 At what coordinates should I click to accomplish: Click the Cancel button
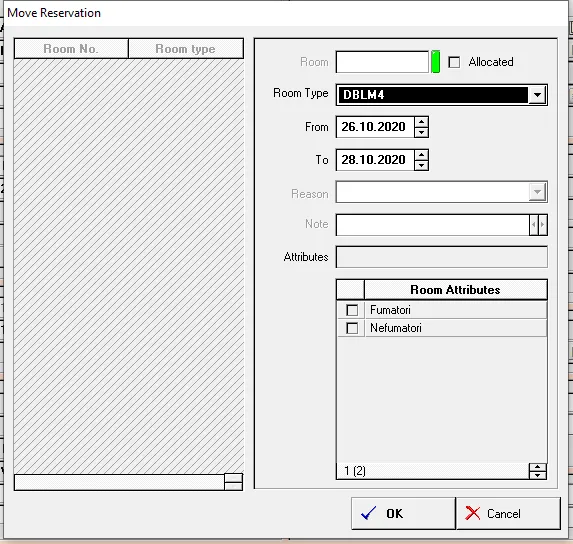click(x=508, y=513)
